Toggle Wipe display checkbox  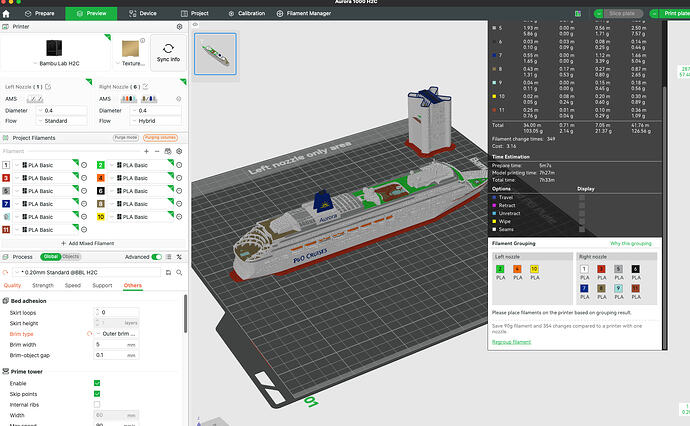pos(582,221)
